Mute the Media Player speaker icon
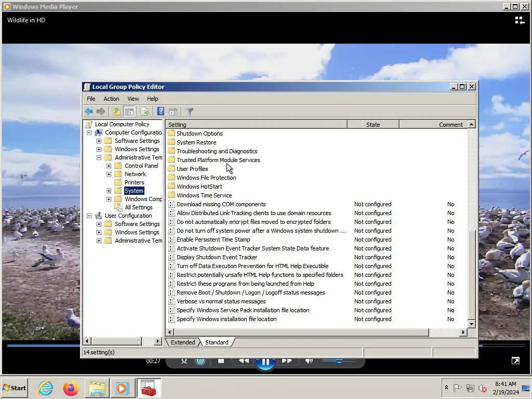Viewport: 532px width, 399px height. tap(309, 361)
